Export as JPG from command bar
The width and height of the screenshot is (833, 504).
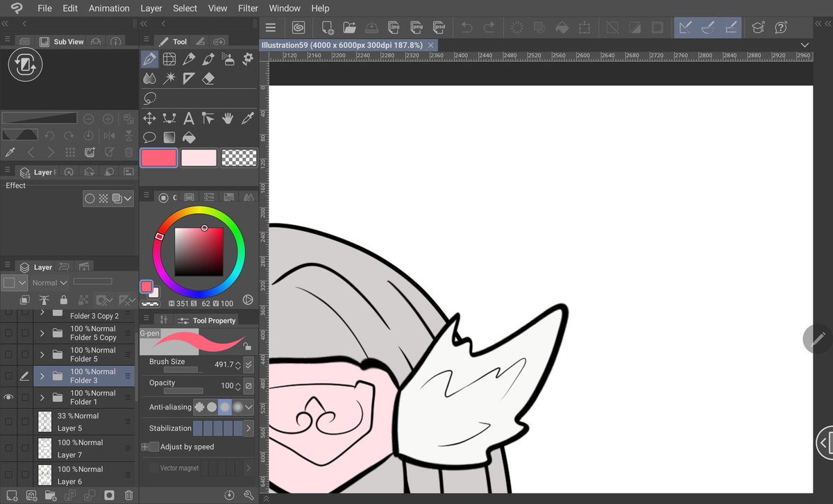[x=394, y=28]
